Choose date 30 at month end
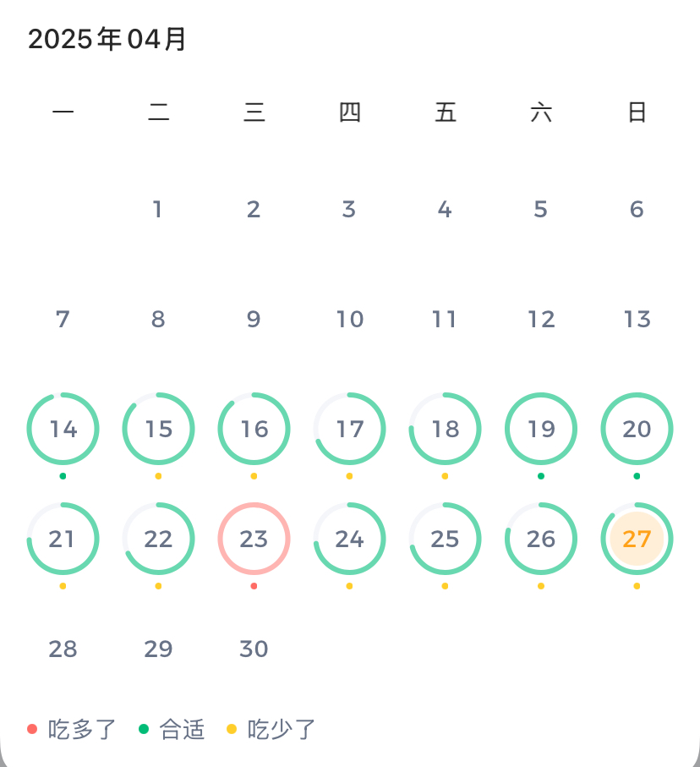Viewport: 700px width, 767px height. [x=254, y=649]
